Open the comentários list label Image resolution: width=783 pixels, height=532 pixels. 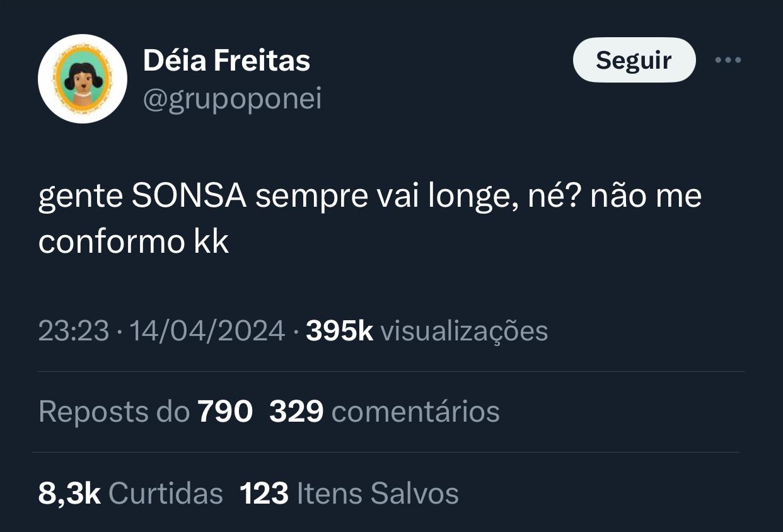coord(415,412)
